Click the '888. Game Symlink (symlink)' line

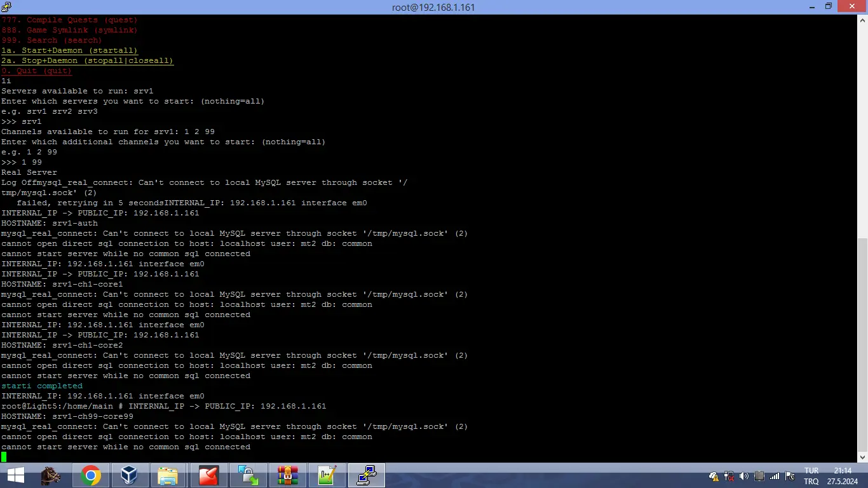69,30
